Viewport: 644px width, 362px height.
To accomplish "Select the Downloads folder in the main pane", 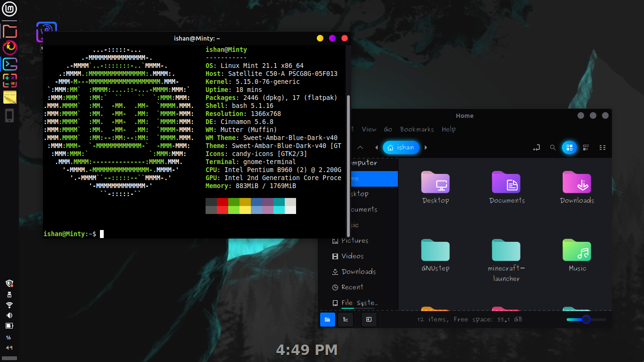I will click(x=577, y=187).
